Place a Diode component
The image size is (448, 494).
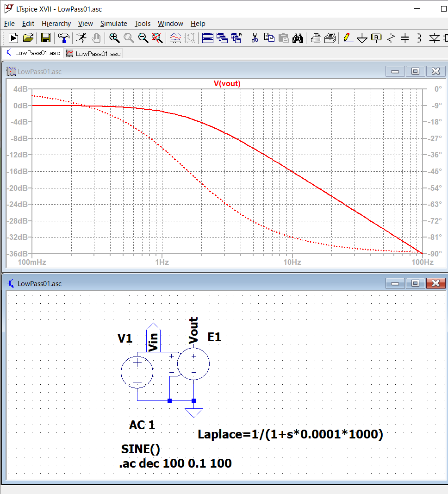click(x=435, y=38)
